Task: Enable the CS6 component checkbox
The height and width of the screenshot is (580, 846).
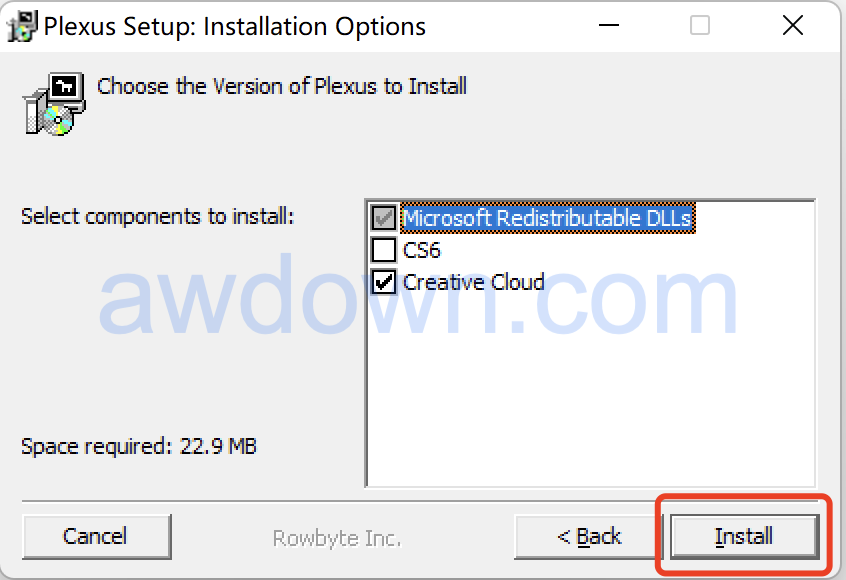Action: [x=384, y=250]
